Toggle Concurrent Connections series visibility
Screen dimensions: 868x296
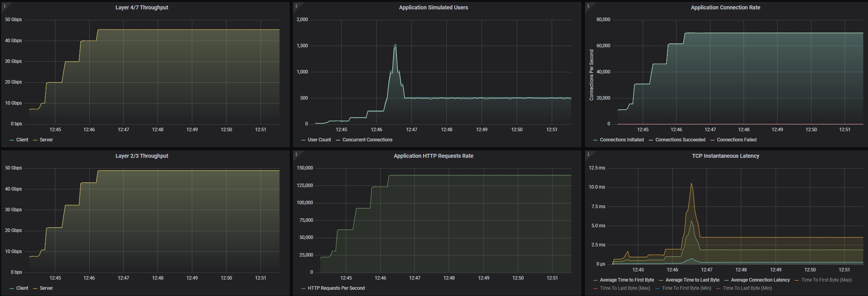tap(367, 140)
